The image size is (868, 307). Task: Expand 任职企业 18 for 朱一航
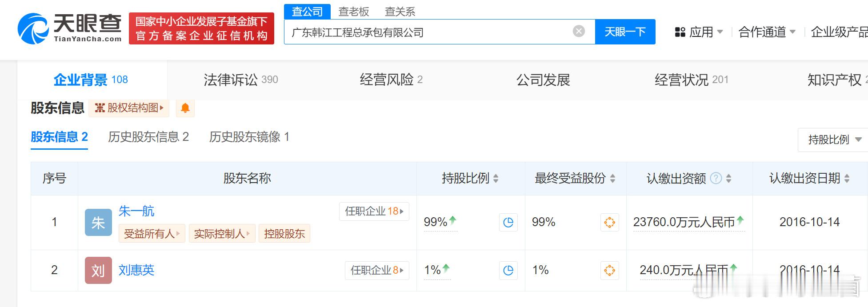coord(374,211)
